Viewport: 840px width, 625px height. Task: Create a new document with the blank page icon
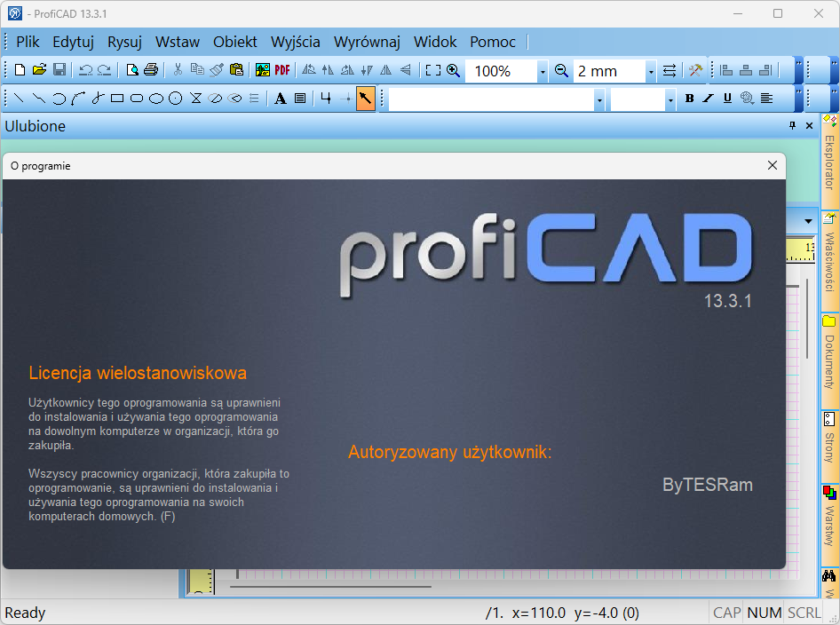[x=20, y=70]
